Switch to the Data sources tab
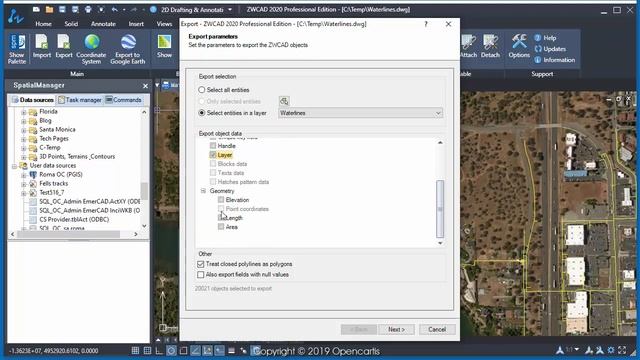Image resolution: width=640 pixels, height=360 pixels. click(x=32, y=100)
